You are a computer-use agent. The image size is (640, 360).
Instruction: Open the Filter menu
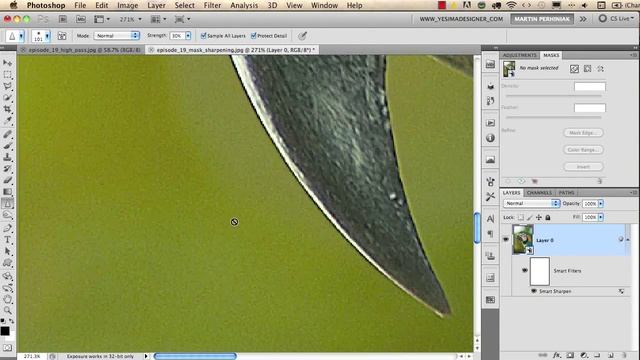click(212, 5)
